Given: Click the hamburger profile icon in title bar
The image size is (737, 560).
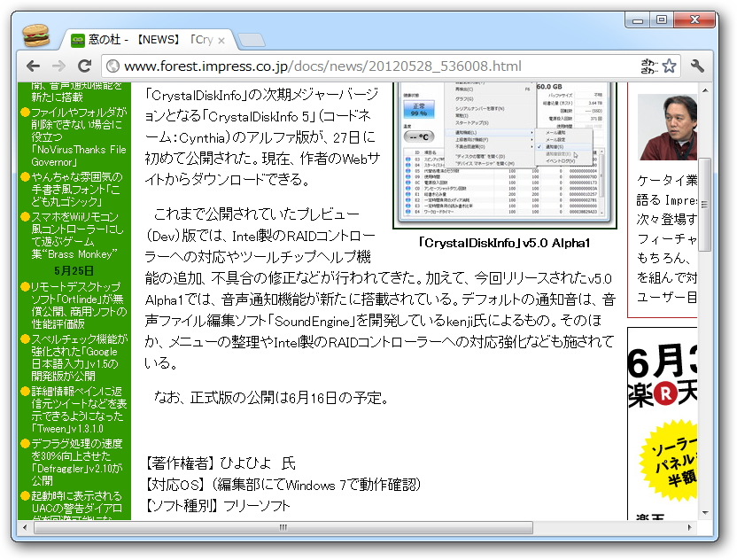Looking at the screenshot, I should [35, 35].
